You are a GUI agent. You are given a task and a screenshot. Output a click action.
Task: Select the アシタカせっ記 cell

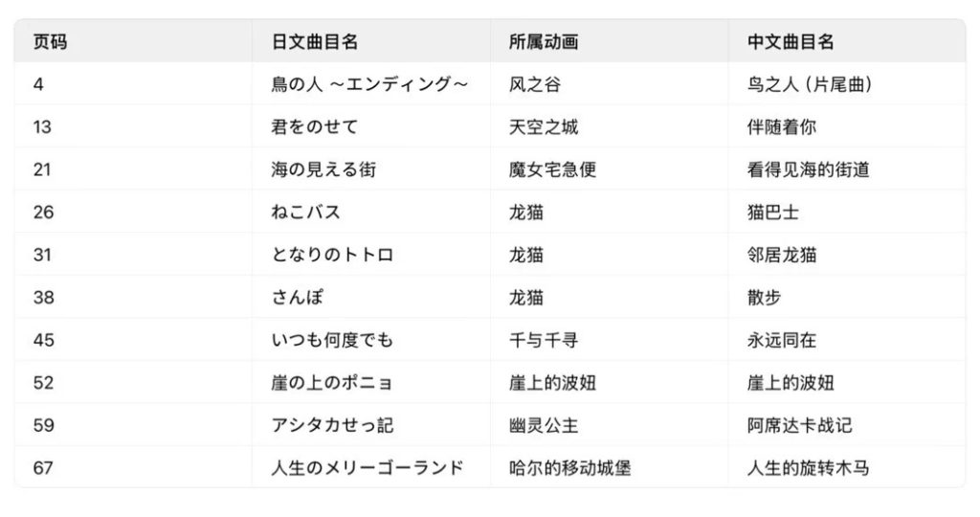pos(332,425)
